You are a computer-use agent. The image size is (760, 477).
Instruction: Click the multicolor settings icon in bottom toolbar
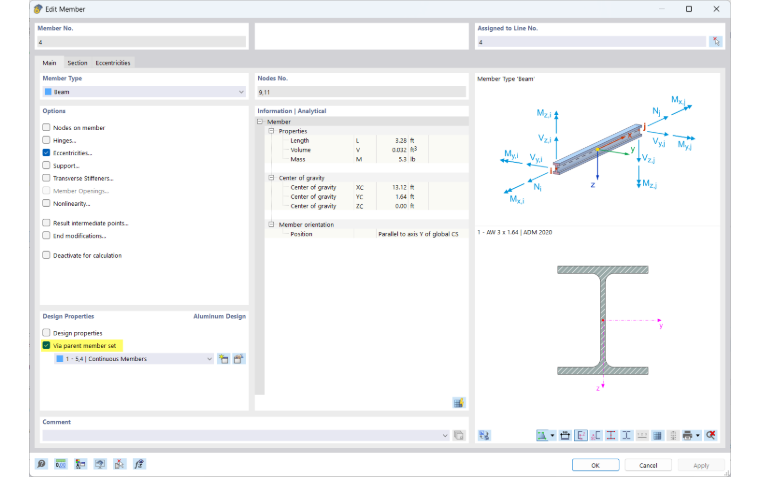pos(80,464)
